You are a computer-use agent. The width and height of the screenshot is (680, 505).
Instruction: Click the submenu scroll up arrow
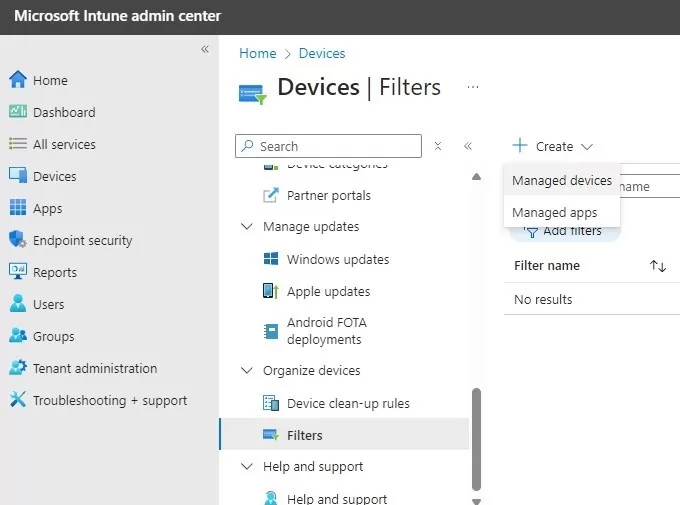click(476, 177)
